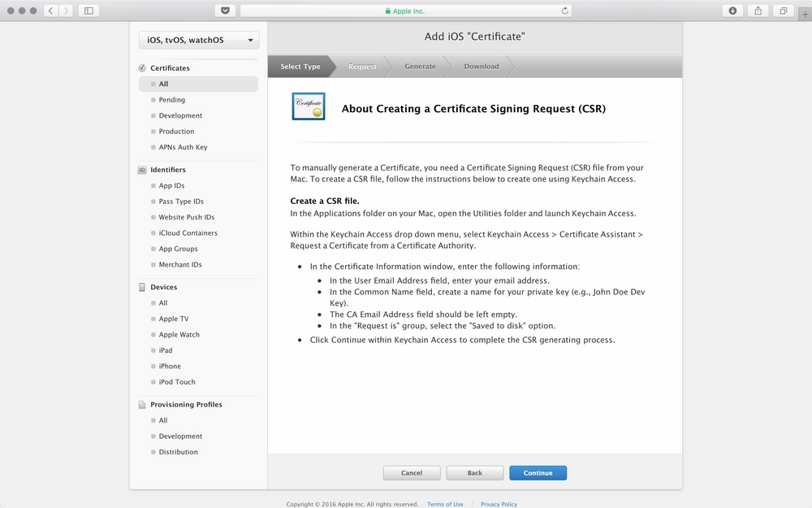Open Production certificates

point(176,132)
